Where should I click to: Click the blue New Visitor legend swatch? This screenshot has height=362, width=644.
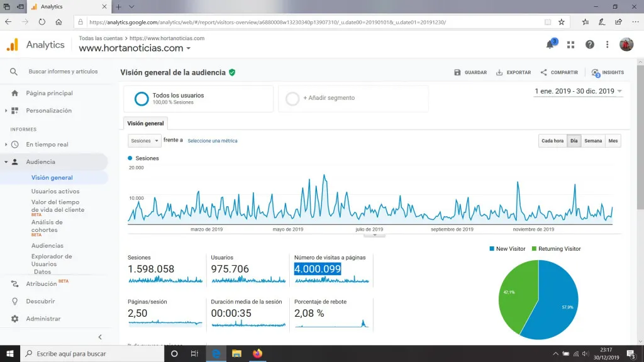tap(492, 249)
